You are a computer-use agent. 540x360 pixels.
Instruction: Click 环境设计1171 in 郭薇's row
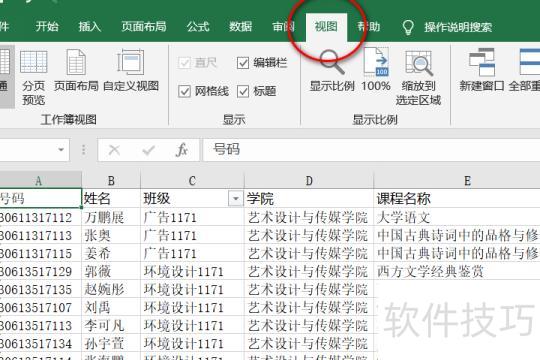pos(192,271)
